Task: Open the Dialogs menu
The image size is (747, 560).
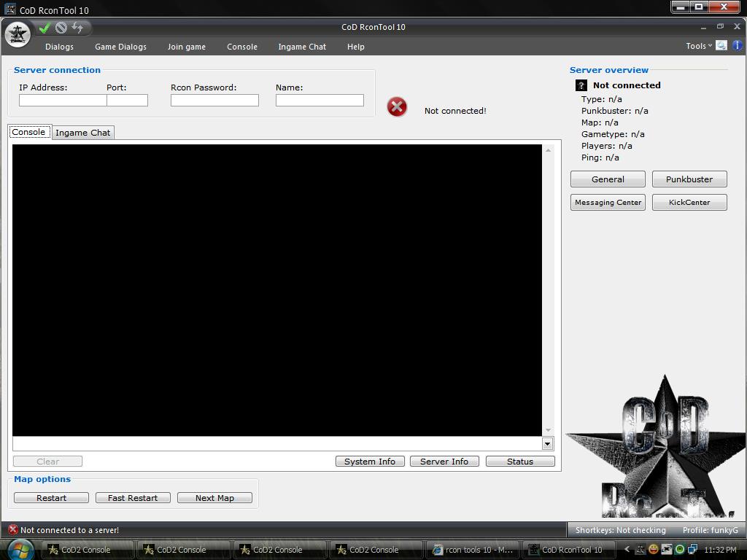Action: (59, 47)
